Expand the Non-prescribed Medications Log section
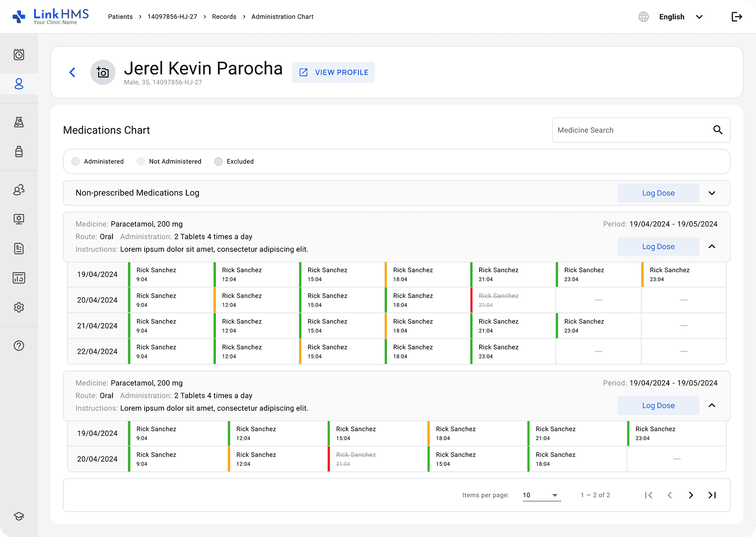 (712, 193)
